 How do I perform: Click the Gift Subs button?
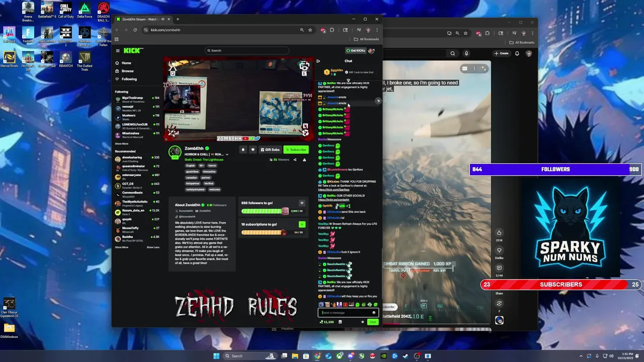[x=270, y=149]
